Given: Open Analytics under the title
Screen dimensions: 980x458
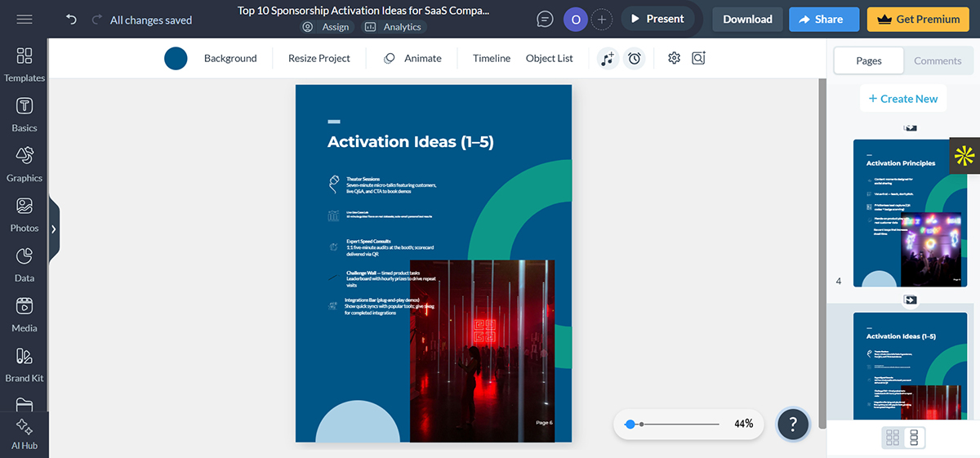Looking at the screenshot, I should pyautogui.click(x=394, y=27).
